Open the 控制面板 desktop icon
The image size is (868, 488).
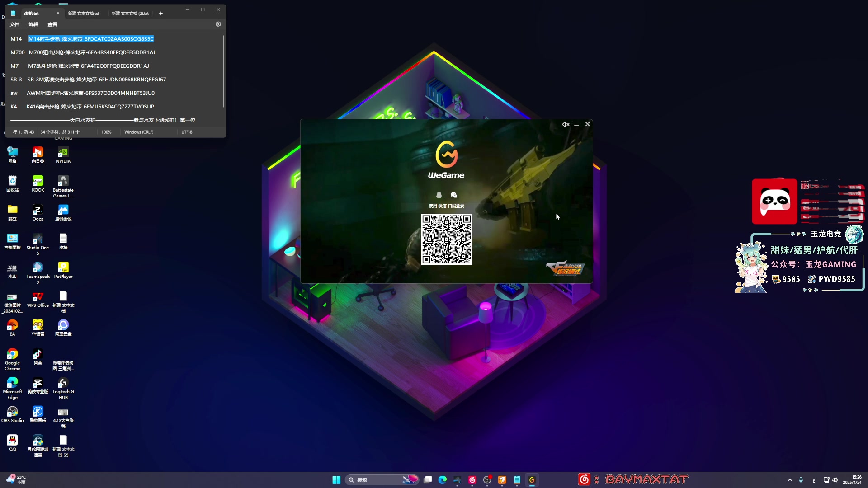coord(13,242)
